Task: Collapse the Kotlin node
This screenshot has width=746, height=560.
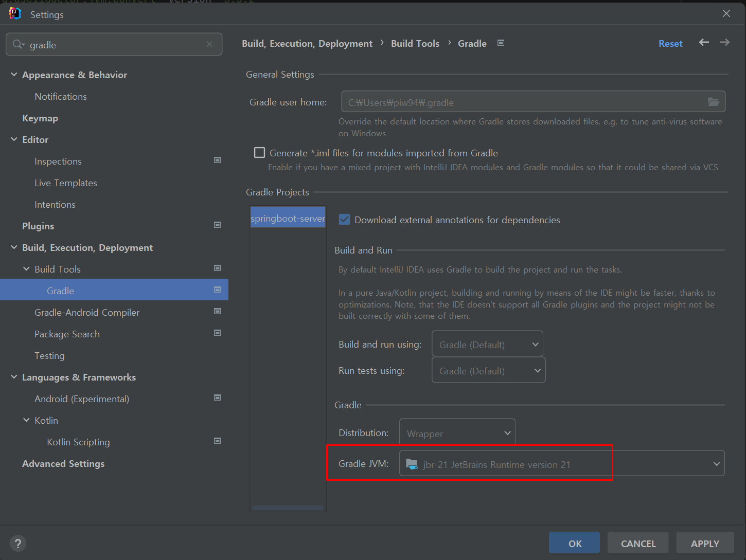Action: click(26, 420)
